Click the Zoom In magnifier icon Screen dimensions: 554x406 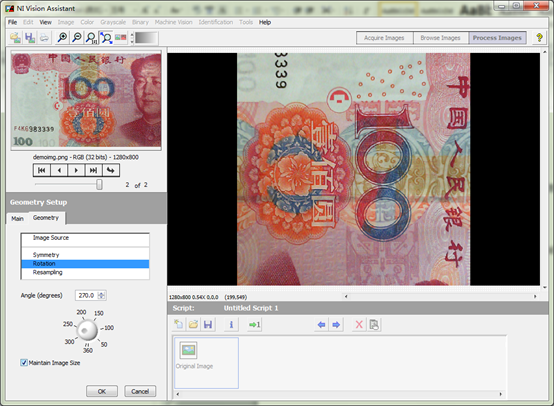(x=62, y=37)
